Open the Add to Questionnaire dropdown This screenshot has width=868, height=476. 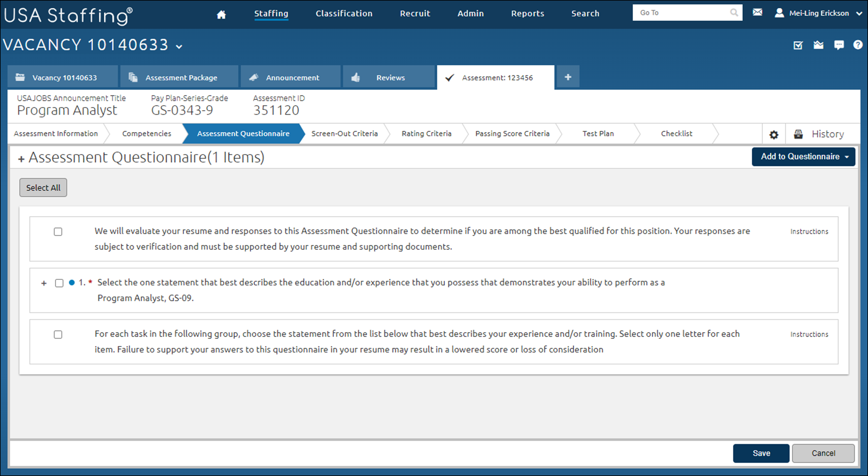803,157
